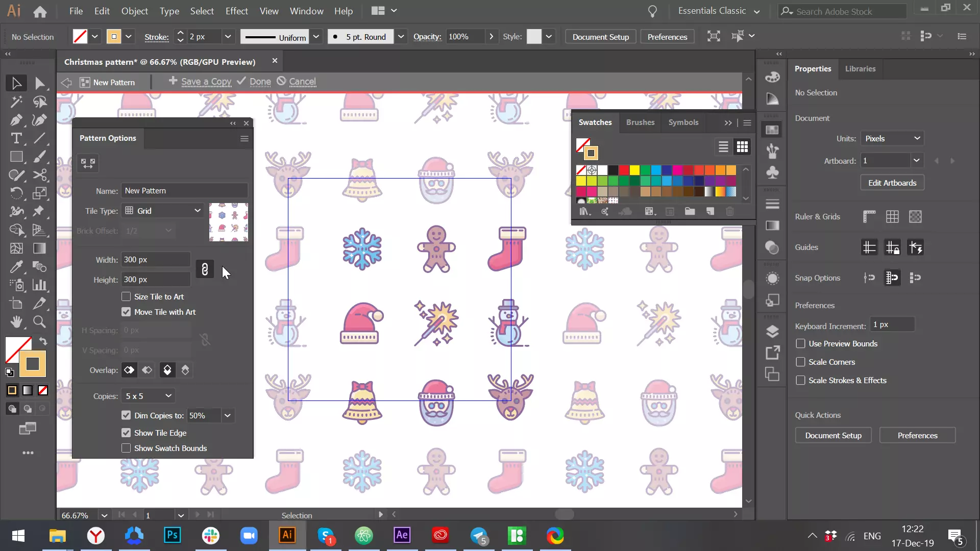Open Dim Copies percentage dropdown
Image resolution: width=980 pixels, height=551 pixels.
tap(228, 416)
